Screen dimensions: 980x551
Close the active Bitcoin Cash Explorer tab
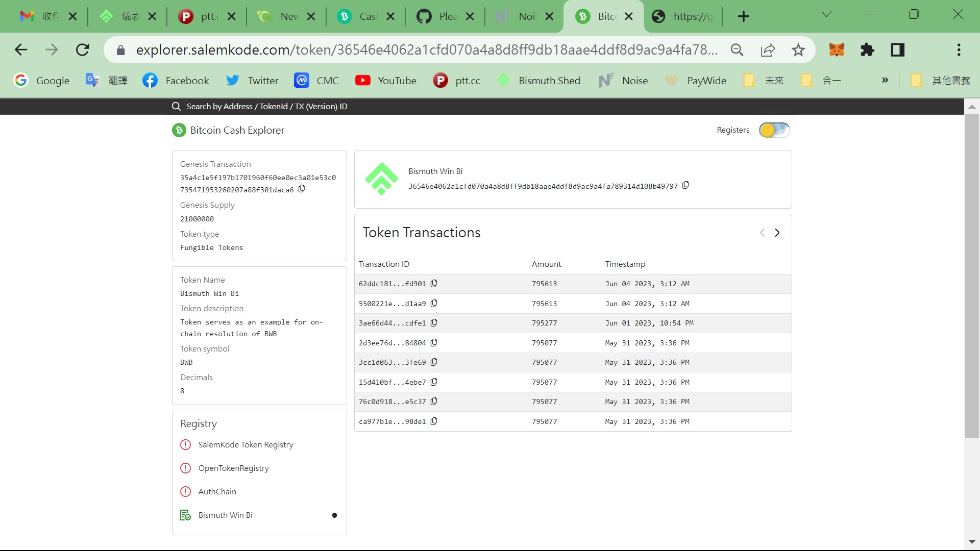click(629, 16)
